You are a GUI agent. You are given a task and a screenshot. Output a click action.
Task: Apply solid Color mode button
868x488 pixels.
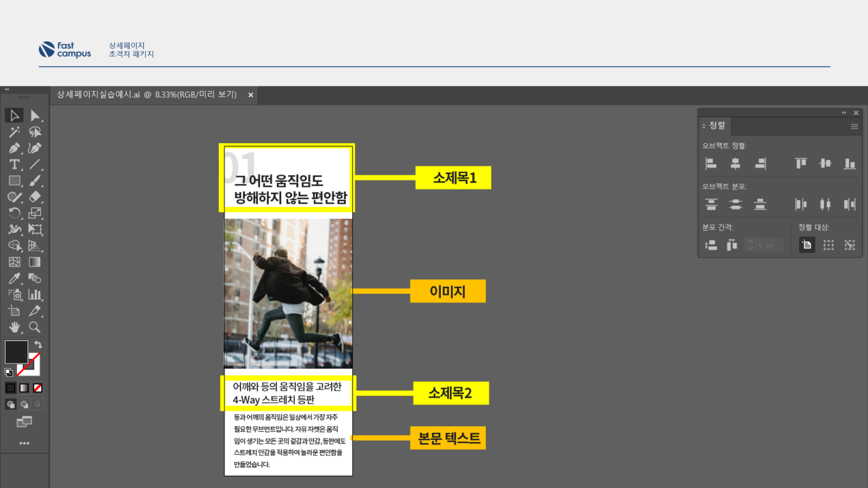(x=10, y=388)
